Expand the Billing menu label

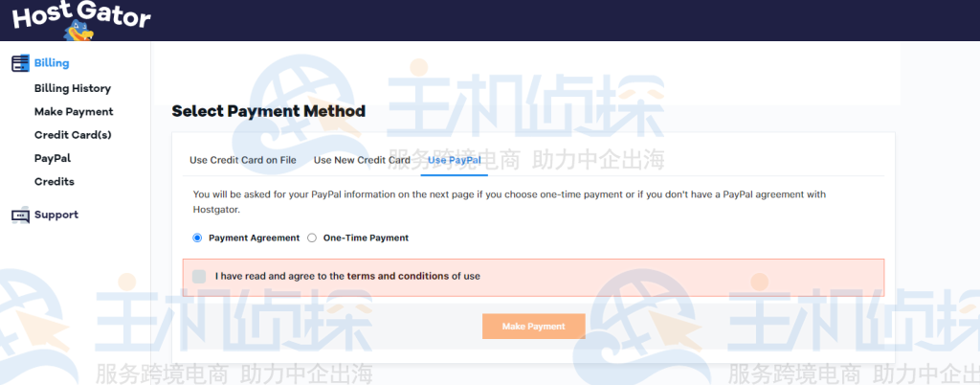[x=52, y=63]
